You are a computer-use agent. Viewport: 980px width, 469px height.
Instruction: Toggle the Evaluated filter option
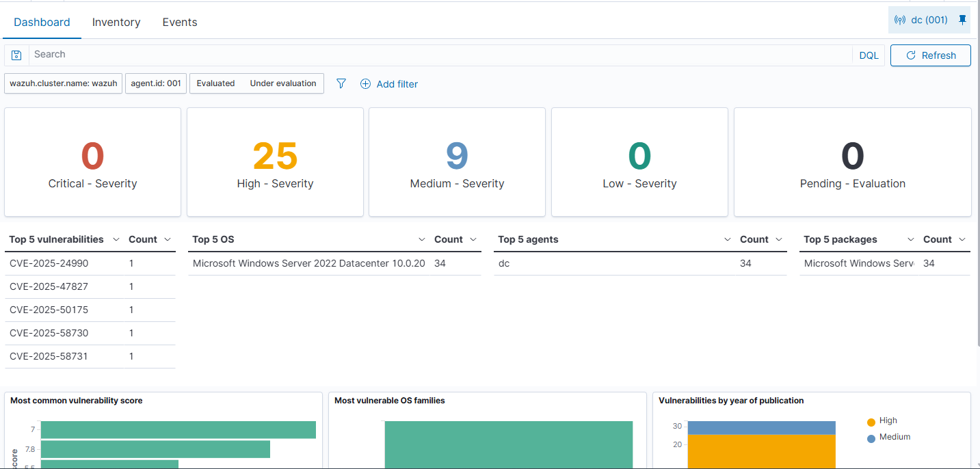click(x=215, y=83)
